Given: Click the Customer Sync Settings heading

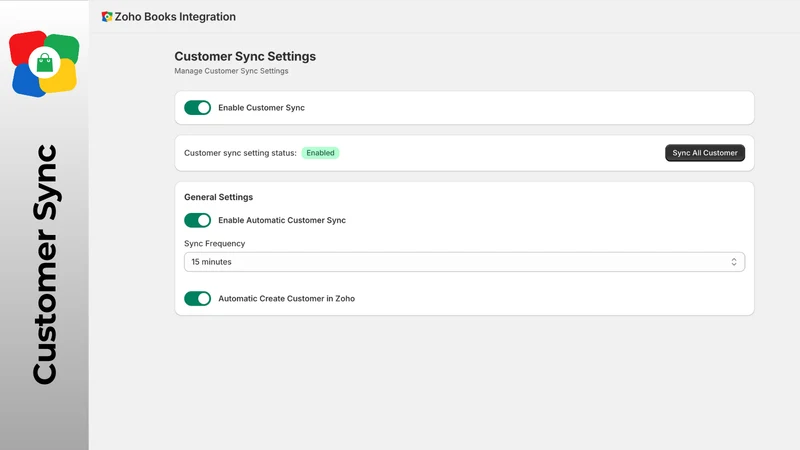Looking at the screenshot, I should point(245,56).
